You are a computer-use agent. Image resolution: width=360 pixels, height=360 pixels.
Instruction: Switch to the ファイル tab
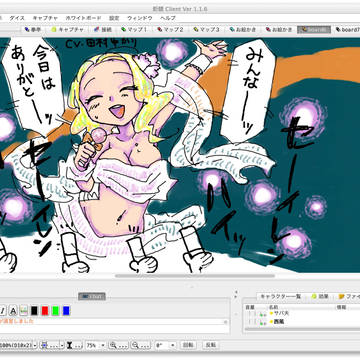[x=348, y=296]
